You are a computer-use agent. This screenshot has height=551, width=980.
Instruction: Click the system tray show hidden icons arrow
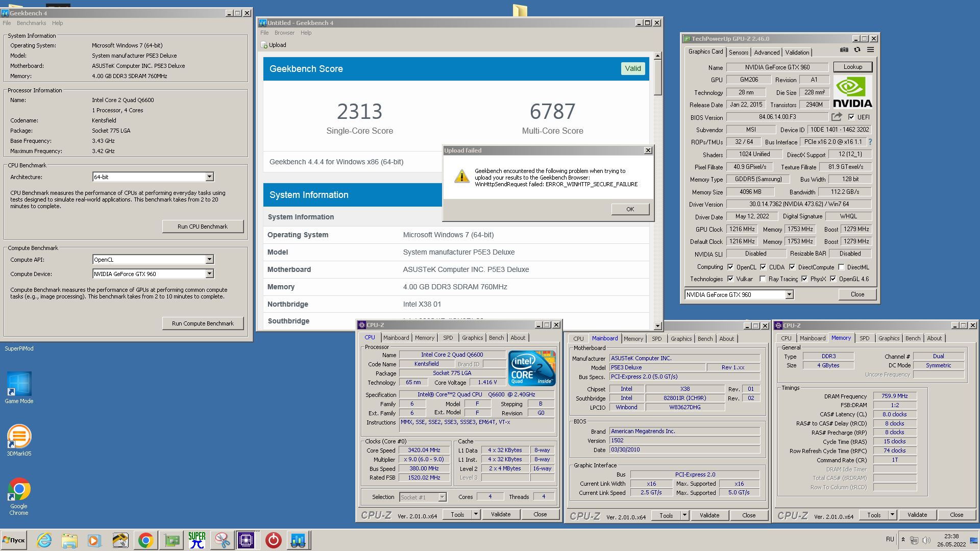(x=903, y=539)
